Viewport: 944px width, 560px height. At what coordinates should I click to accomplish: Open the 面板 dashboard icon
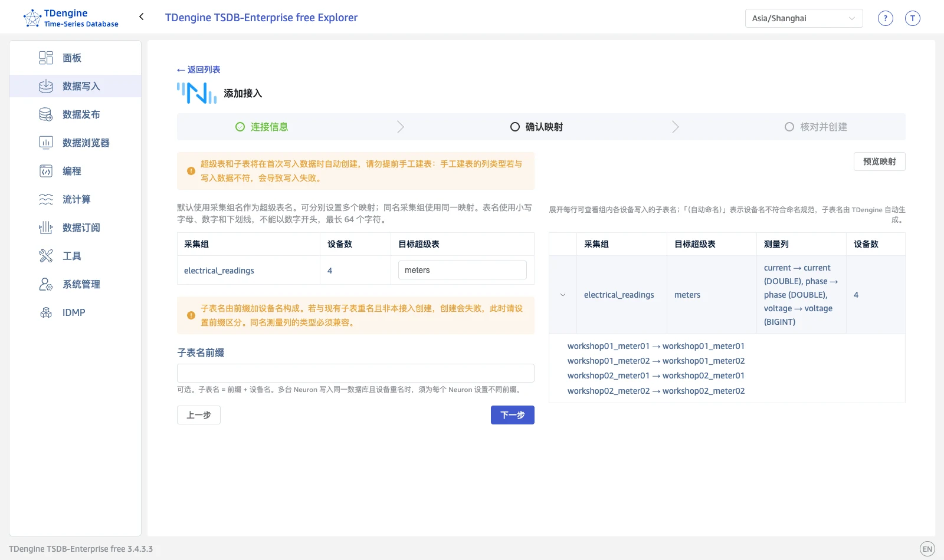(x=46, y=58)
